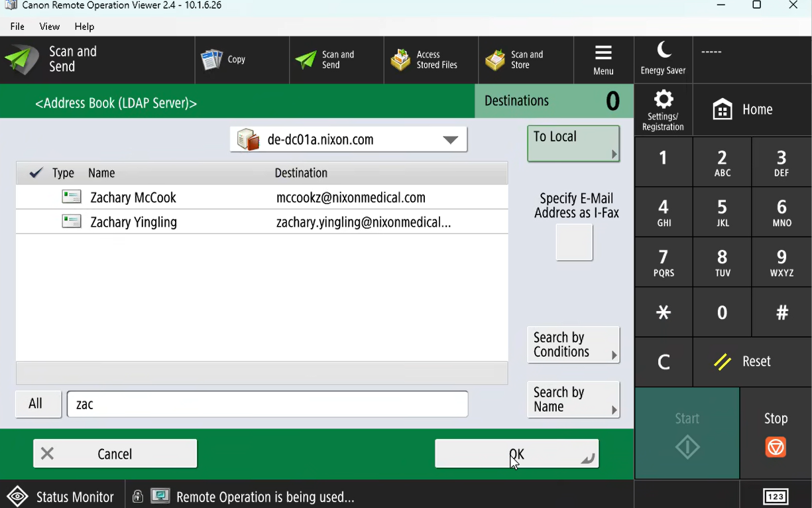Click the green Start button
The width and height of the screenshot is (812, 508).
687,433
